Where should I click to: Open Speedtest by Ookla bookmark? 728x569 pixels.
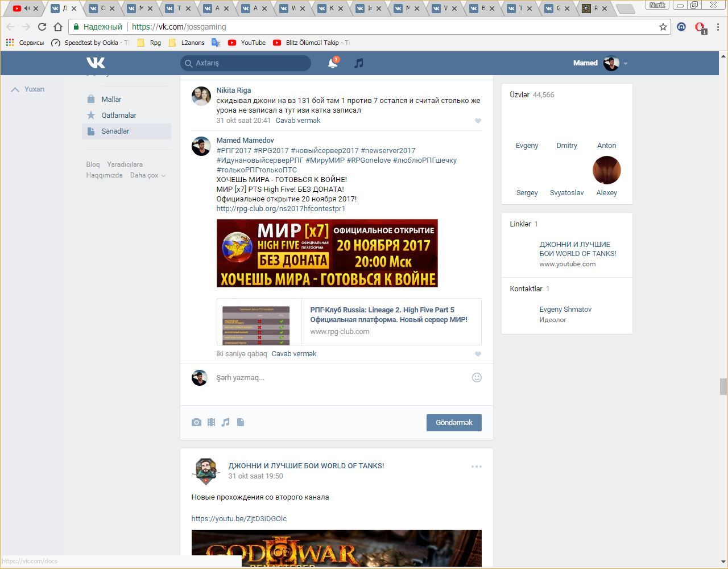[x=90, y=43]
